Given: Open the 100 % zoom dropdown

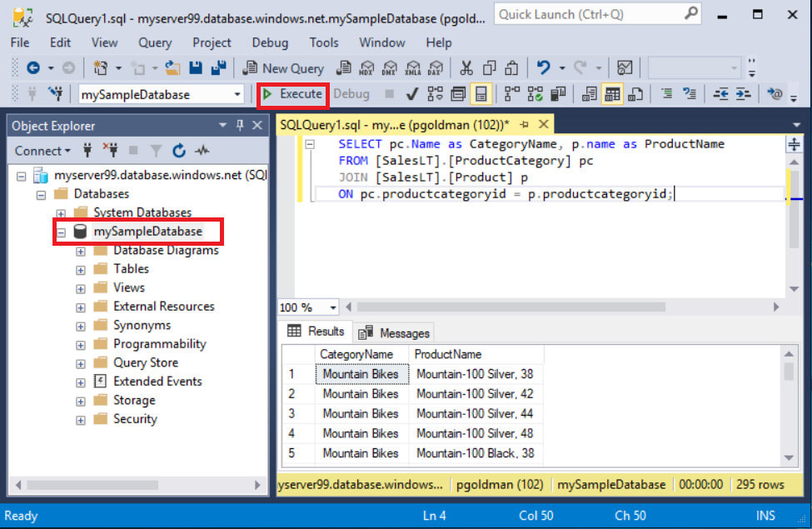Looking at the screenshot, I should [x=333, y=307].
